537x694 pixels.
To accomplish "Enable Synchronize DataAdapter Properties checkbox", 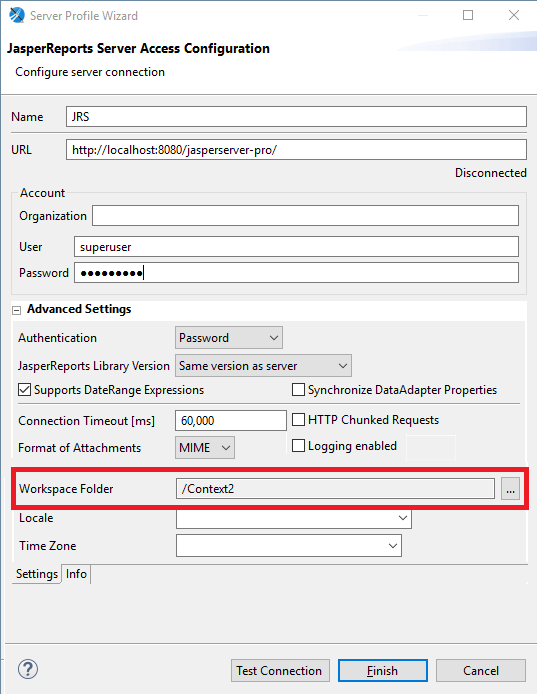I will (x=298, y=389).
